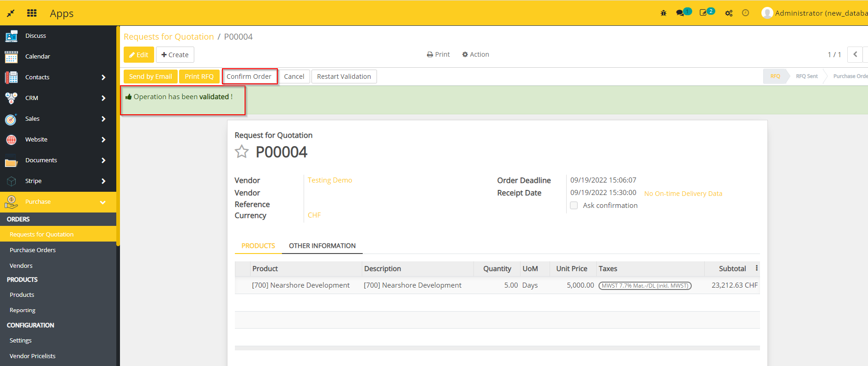This screenshot has width=868, height=366.
Task: Click the Confirm Order button
Action: click(x=249, y=77)
